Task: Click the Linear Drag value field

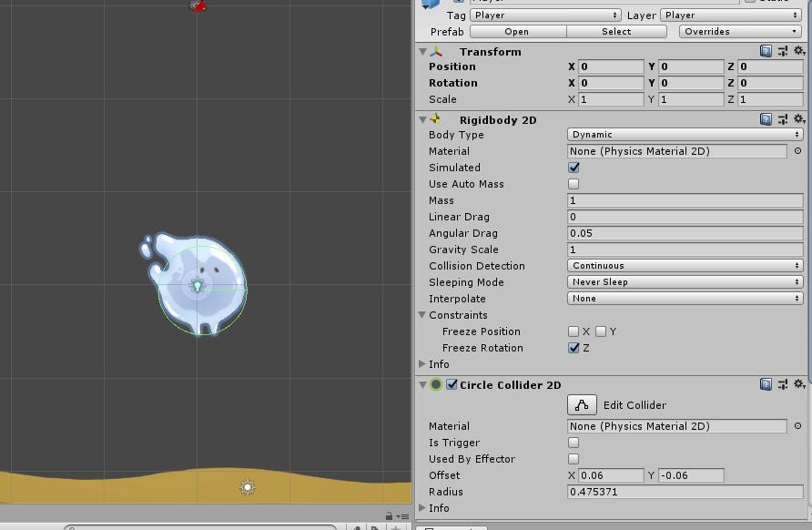Action: click(685, 217)
